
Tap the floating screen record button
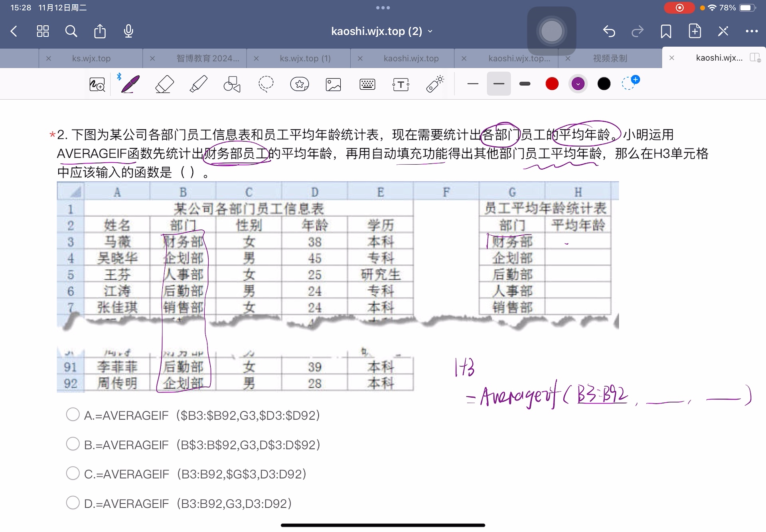(x=551, y=31)
